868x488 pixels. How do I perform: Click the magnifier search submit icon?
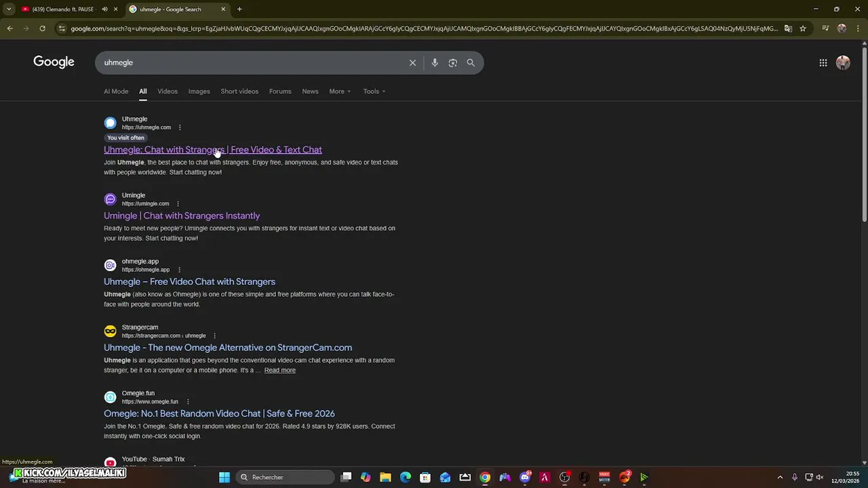(x=471, y=62)
